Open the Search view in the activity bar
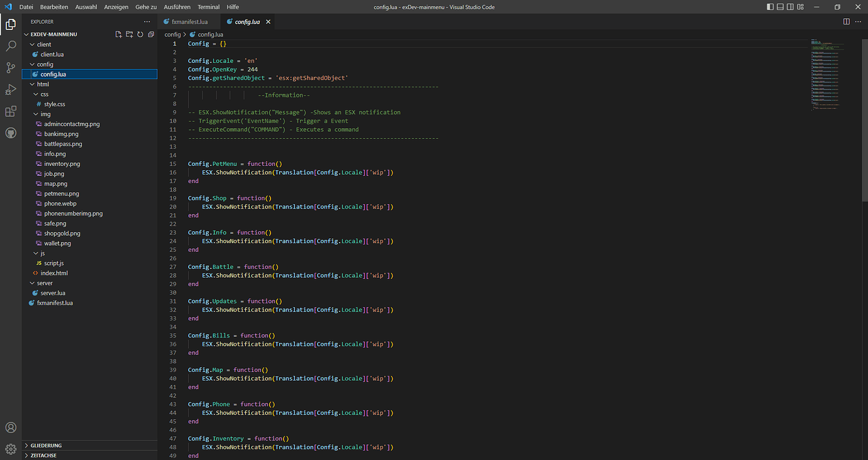This screenshot has width=868, height=460. [10, 46]
